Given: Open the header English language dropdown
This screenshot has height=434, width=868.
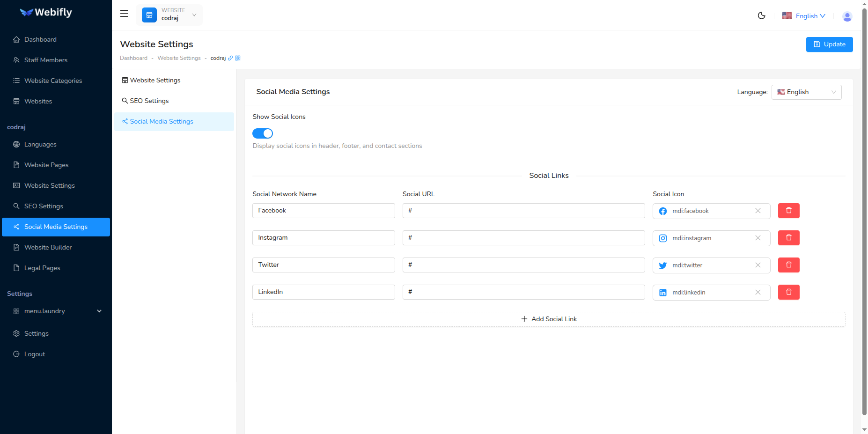Looking at the screenshot, I should point(804,16).
